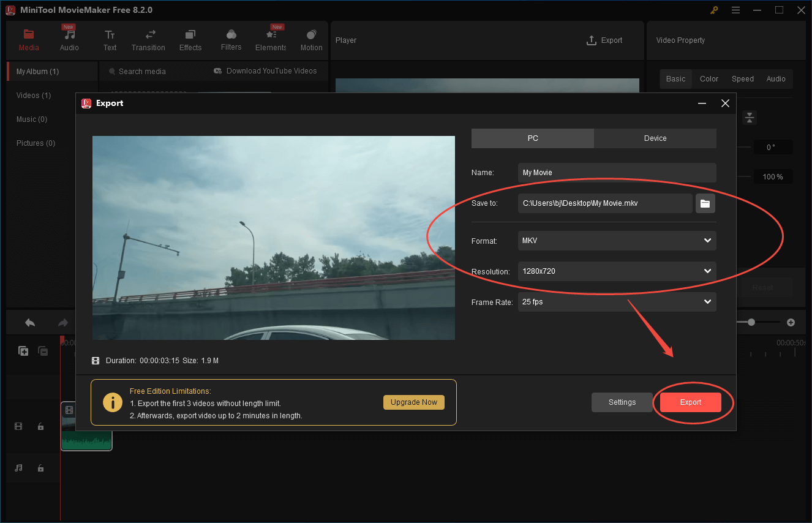Click the rotation 0° value box
The width and height of the screenshot is (812, 523).
coord(773,148)
